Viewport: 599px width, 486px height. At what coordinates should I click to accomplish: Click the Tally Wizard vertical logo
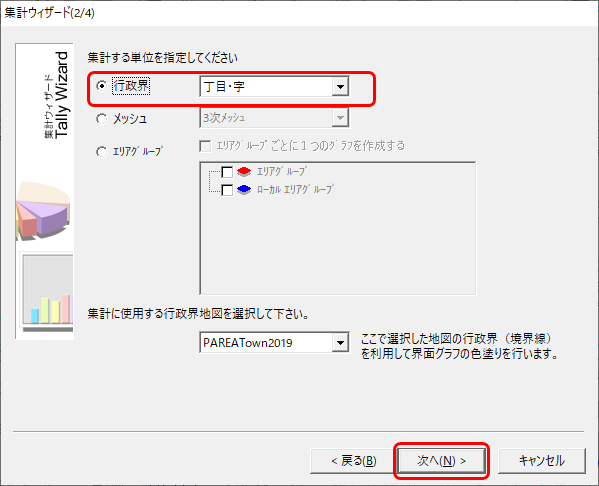pos(56,95)
